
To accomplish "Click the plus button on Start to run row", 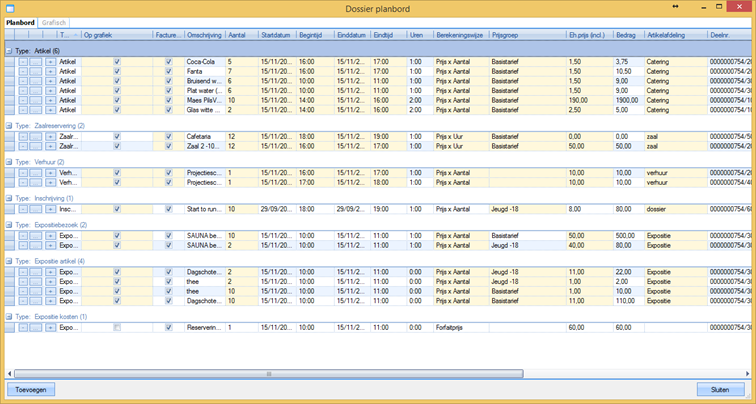I will click(x=50, y=209).
